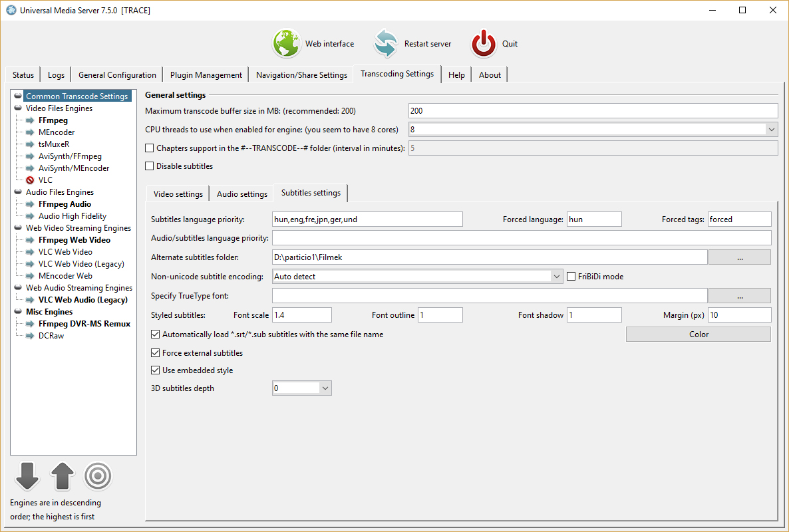Image resolution: width=789 pixels, height=532 pixels.
Task: Click the arrow icon beside AviSynth/MEncoder
Action: point(30,168)
